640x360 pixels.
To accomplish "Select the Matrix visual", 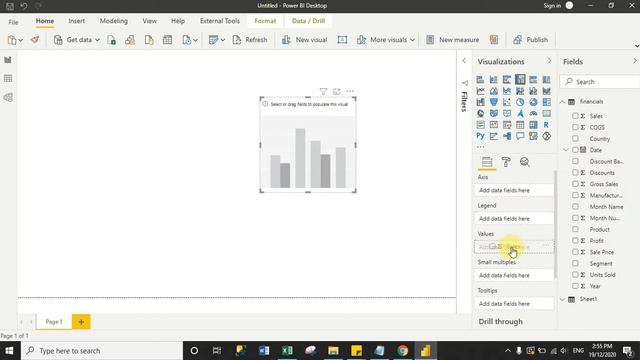I will pos(533,125).
